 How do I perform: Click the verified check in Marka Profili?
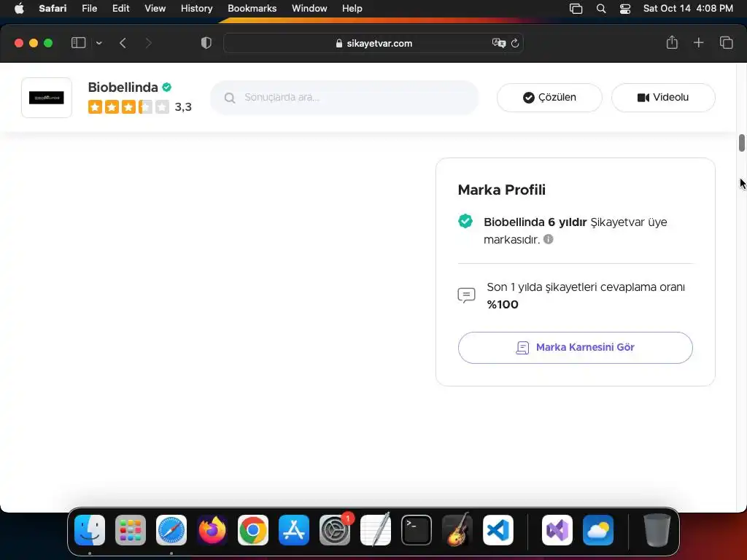pos(465,222)
